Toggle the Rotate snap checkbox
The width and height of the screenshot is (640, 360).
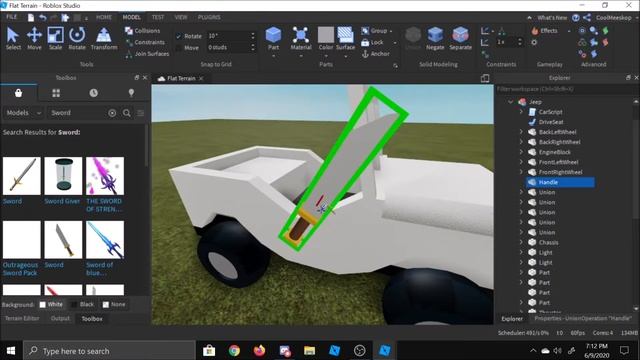pyautogui.click(x=178, y=36)
